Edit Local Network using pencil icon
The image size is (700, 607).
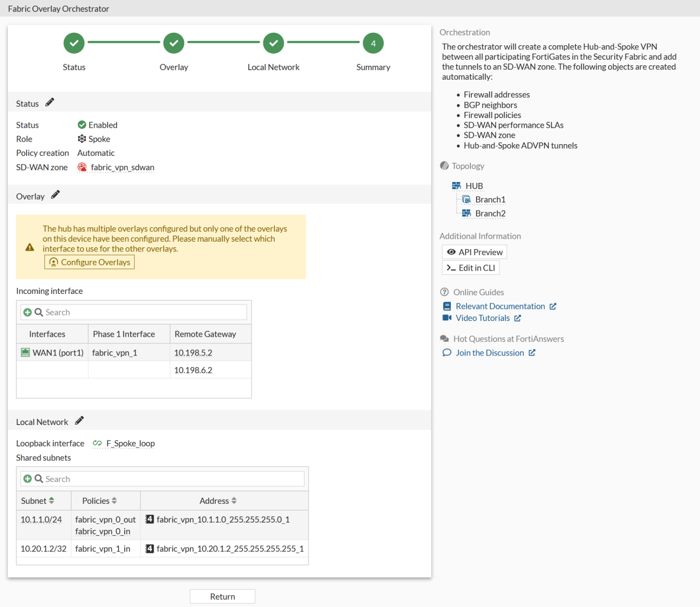pyautogui.click(x=79, y=421)
